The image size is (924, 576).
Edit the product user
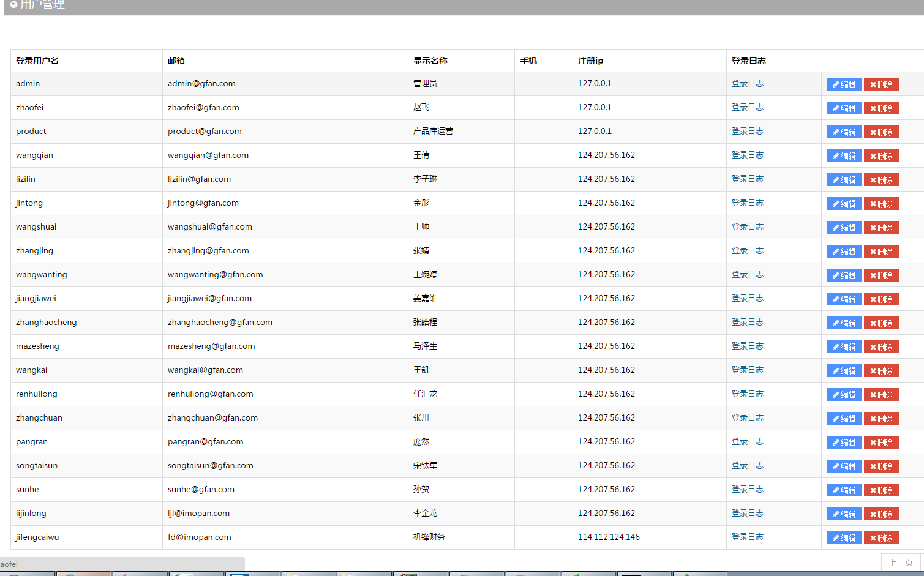[844, 132]
